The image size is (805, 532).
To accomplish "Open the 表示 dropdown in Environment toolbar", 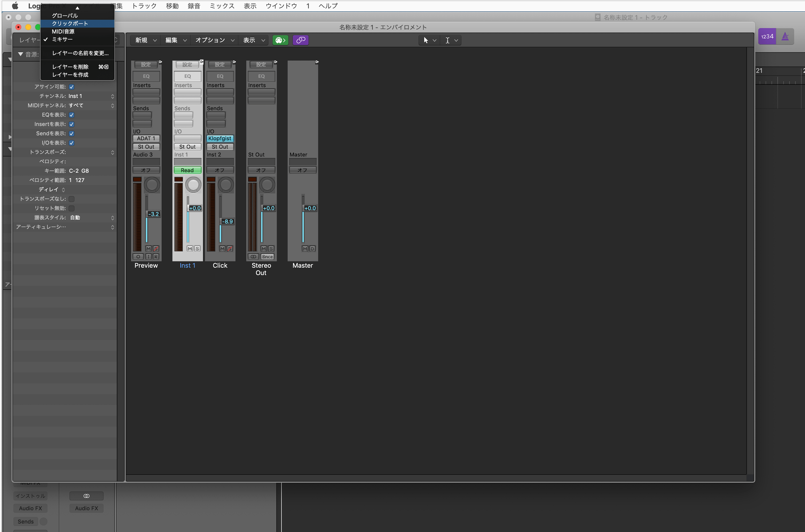I will [x=254, y=40].
